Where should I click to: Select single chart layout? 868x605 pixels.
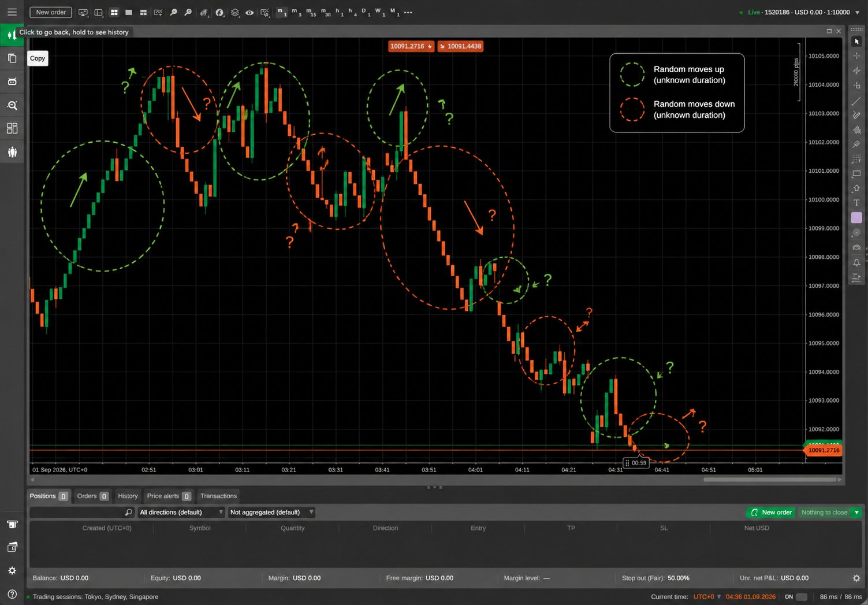point(129,12)
